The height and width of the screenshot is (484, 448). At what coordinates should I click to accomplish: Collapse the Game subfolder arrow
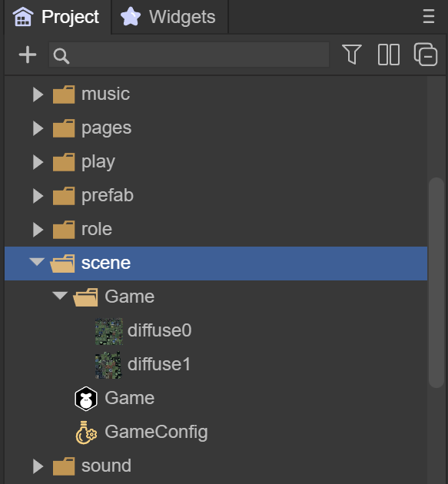(60, 296)
